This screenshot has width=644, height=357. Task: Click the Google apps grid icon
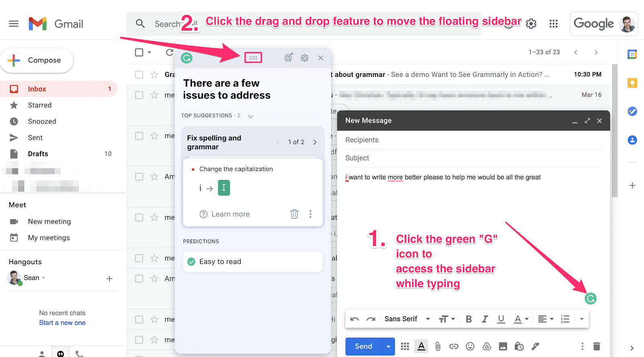pyautogui.click(x=553, y=24)
